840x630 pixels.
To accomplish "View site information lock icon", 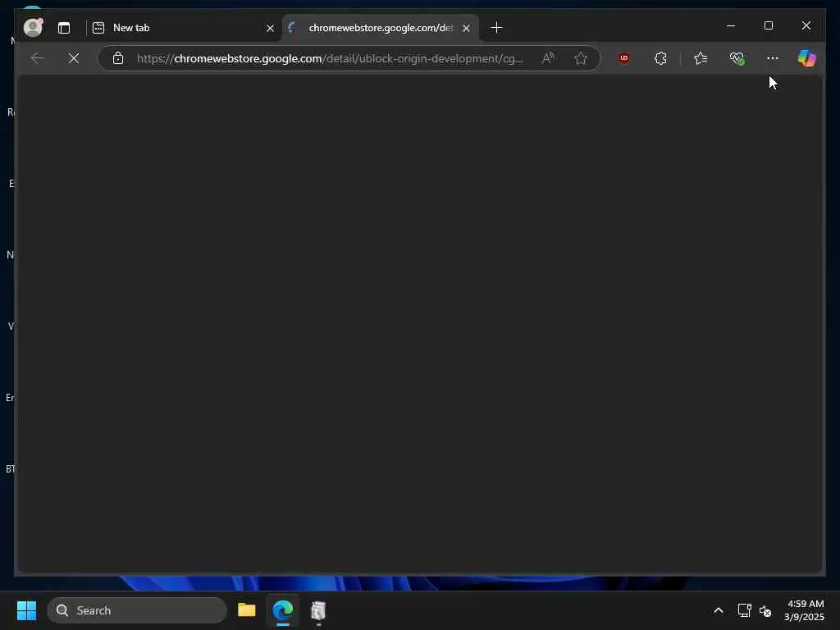I will pos(118,58).
